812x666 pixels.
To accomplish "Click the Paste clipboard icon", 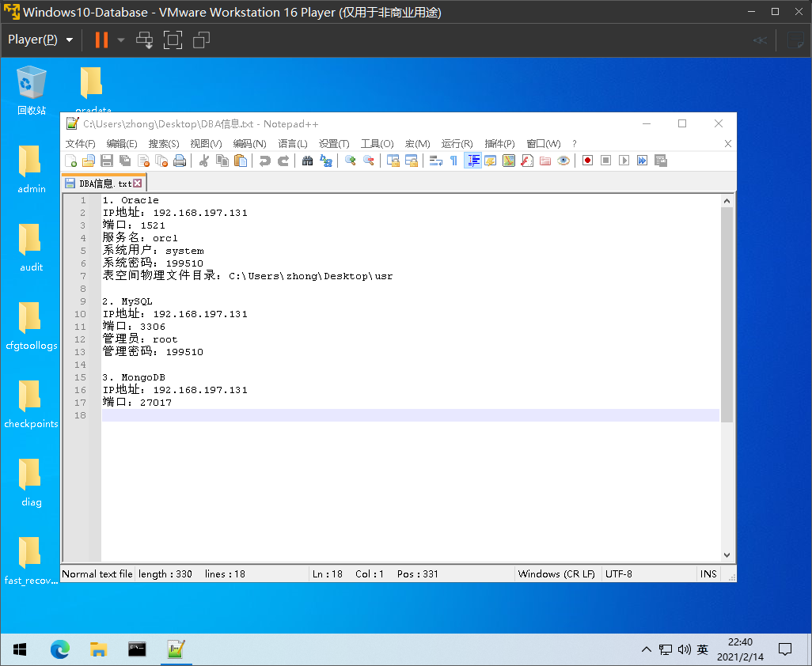I will [x=241, y=161].
